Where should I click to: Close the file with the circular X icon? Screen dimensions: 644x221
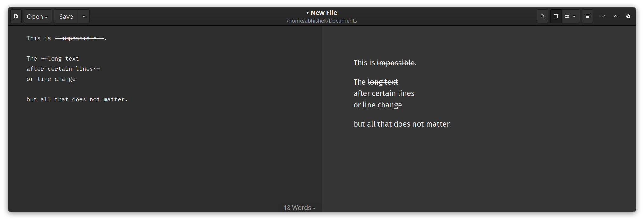(x=628, y=16)
